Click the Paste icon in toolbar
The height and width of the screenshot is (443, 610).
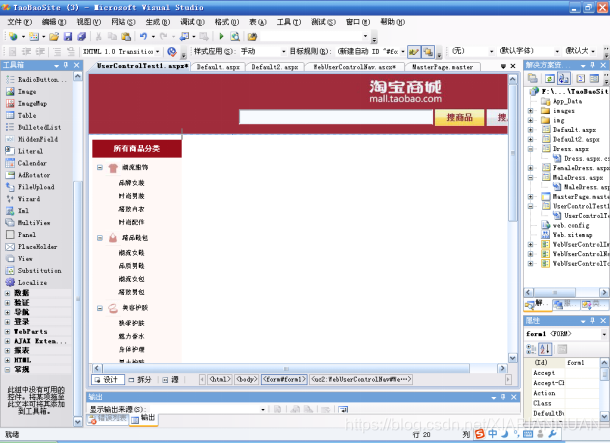click(126, 37)
